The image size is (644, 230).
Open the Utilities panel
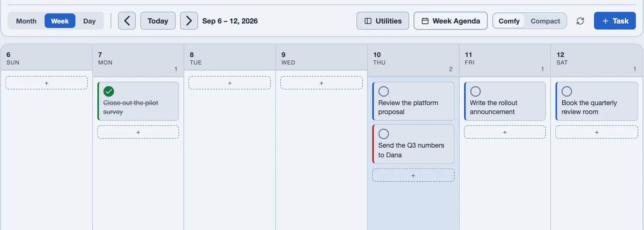click(x=383, y=21)
